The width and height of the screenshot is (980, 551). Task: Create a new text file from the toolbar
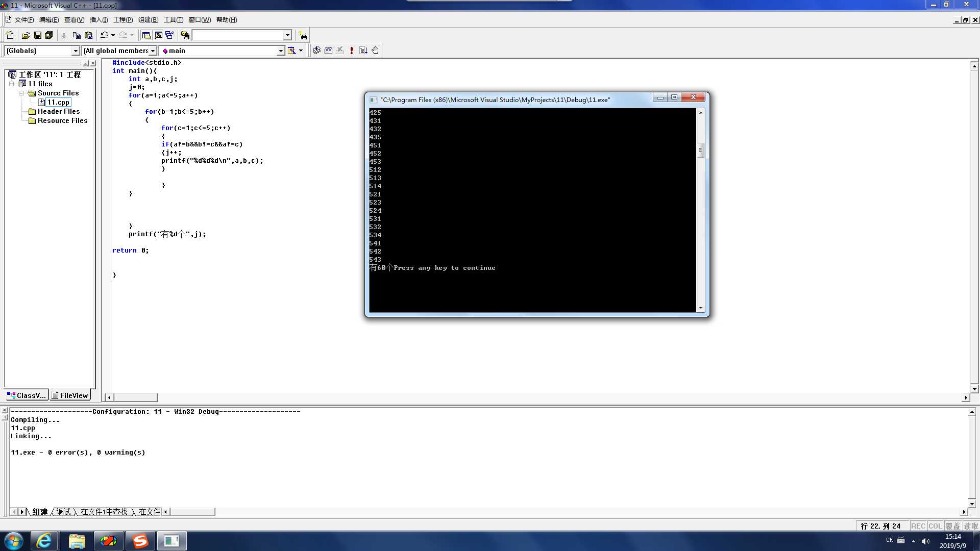[10, 35]
